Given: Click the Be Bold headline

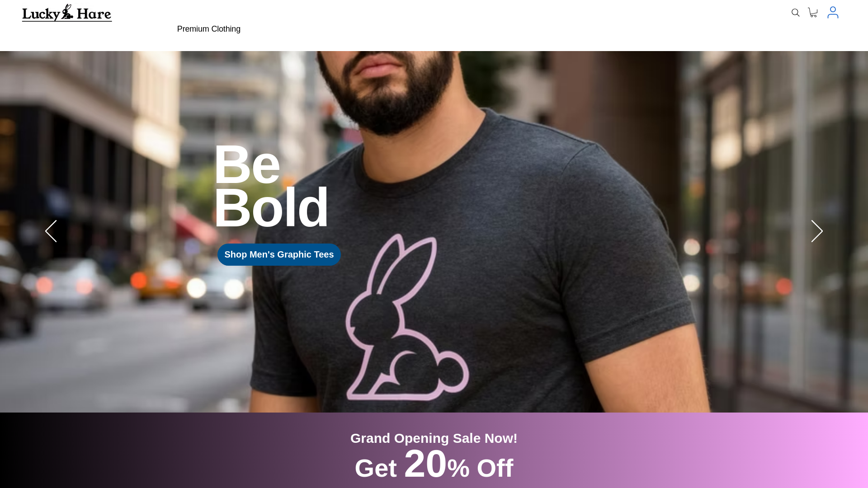Looking at the screenshot, I should 271,186.
